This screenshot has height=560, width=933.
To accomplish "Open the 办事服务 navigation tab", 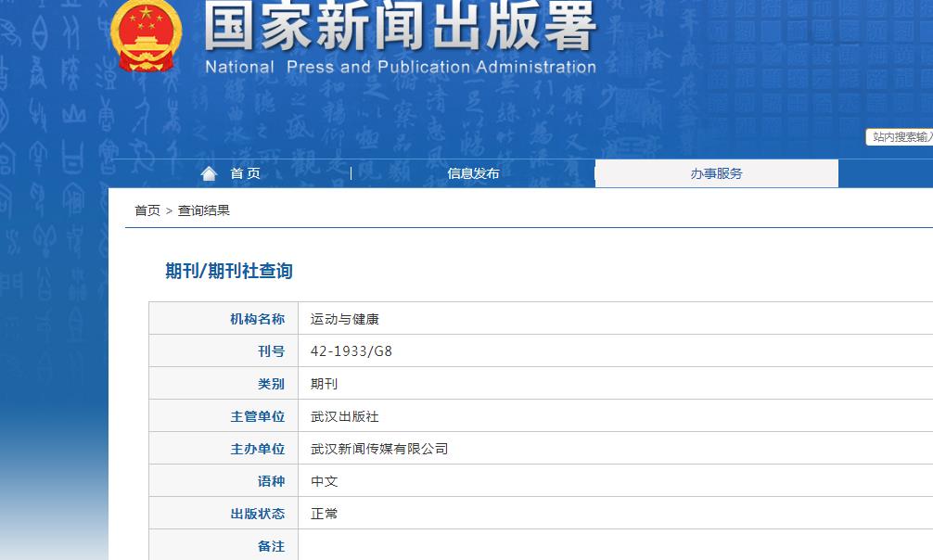I will pos(718,173).
